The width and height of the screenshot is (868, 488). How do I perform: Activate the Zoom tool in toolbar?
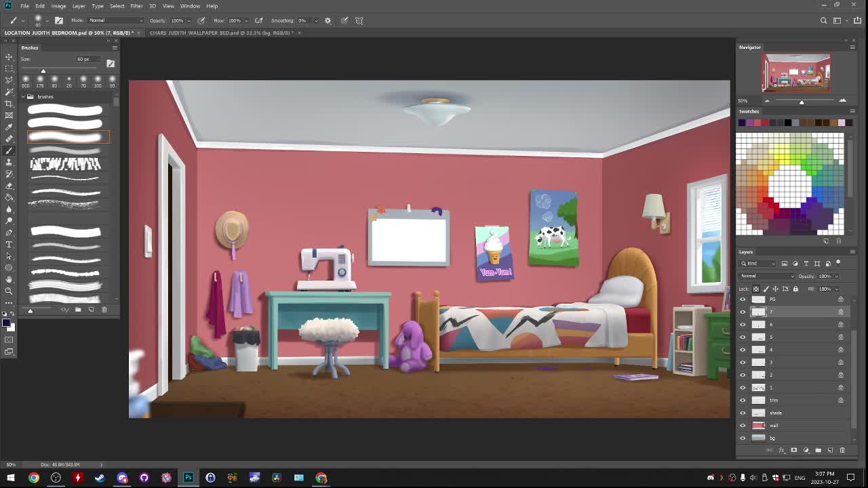coord(9,291)
